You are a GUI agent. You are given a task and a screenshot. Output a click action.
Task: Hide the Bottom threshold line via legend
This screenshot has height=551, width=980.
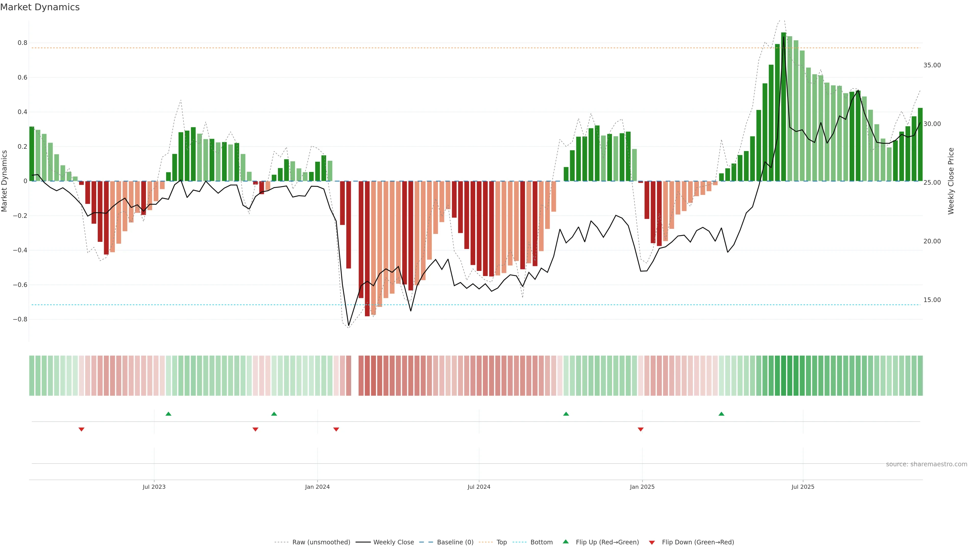(541, 542)
